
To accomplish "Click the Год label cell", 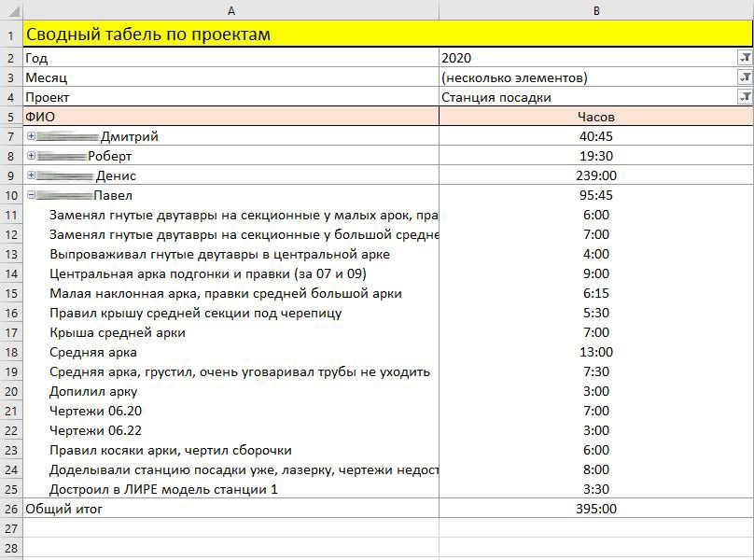I will 230,58.
